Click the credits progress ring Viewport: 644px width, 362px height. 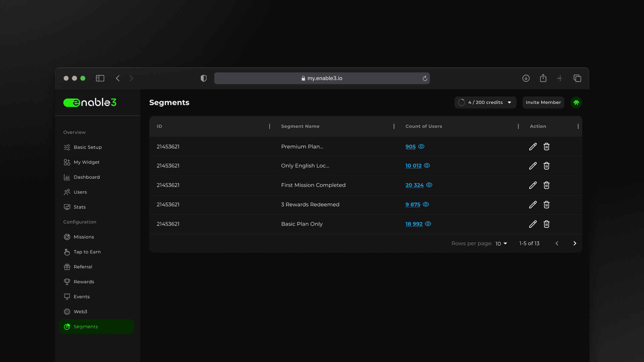pyautogui.click(x=462, y=103)
